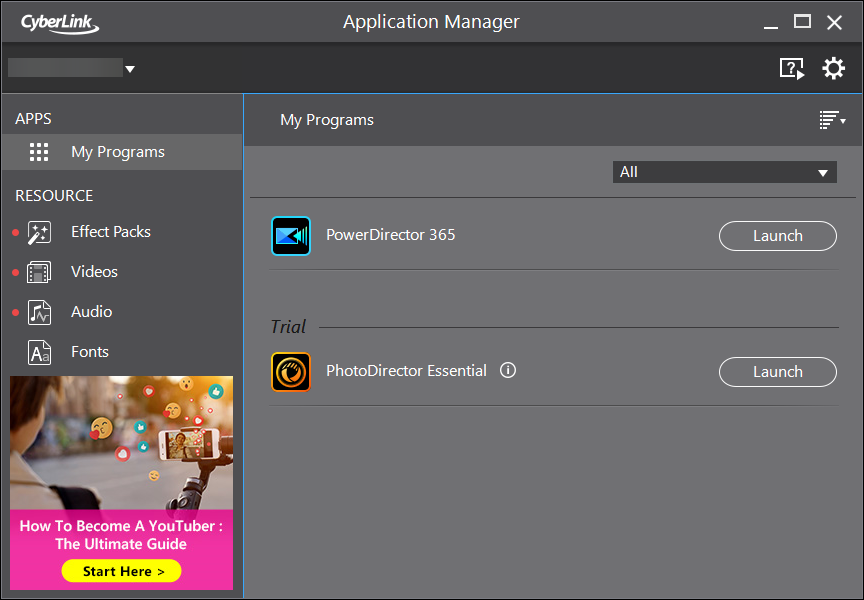Image resolution: width=864 pixels, height=600 pixels.
Task: Click the Effect Packs wand icon
Action: (39, 233)
